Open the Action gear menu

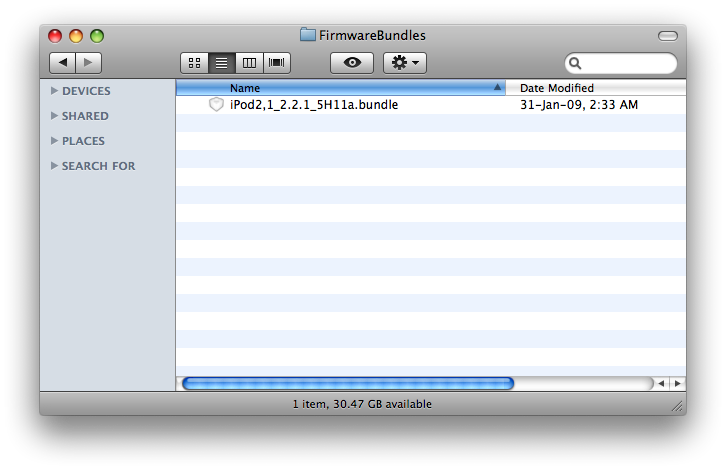[405, 63]
